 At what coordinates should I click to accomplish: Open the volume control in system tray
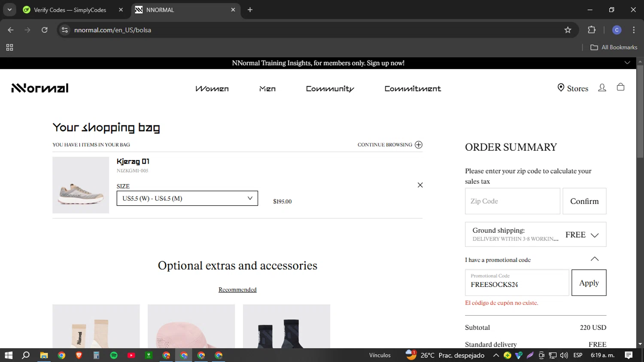click(564, 355)
